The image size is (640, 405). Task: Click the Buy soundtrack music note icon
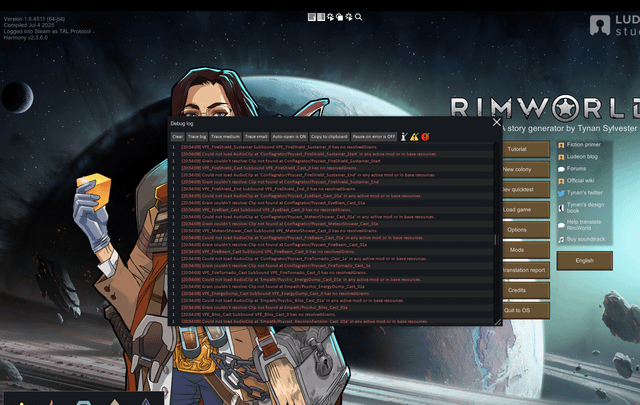561,239
